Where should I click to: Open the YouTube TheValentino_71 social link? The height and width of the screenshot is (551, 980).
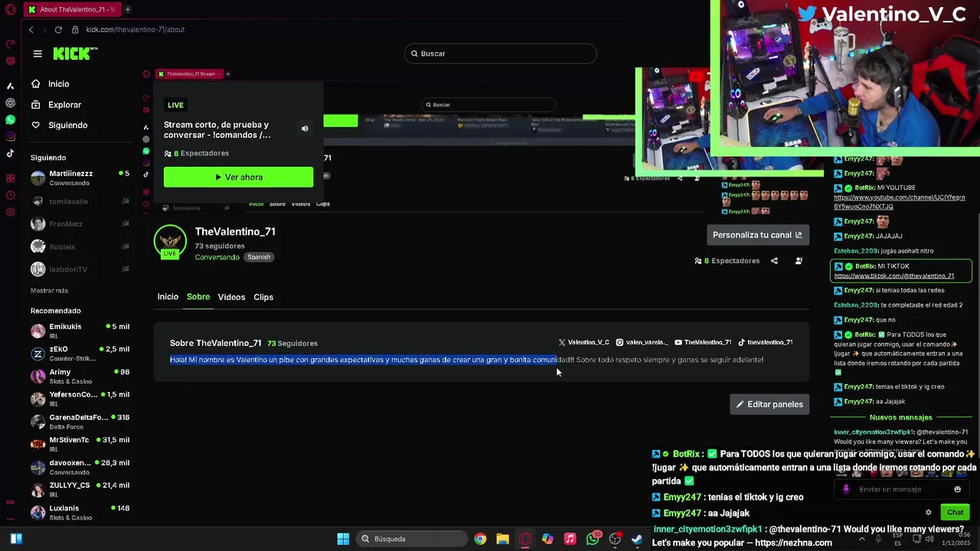[703, 343]
